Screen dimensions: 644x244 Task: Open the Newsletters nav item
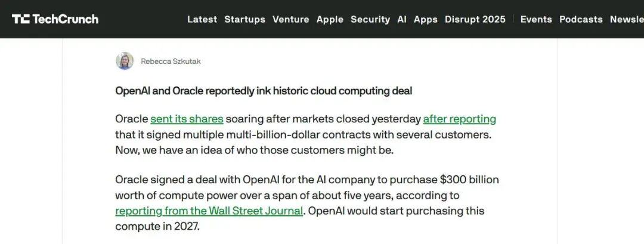click(626, 19)
